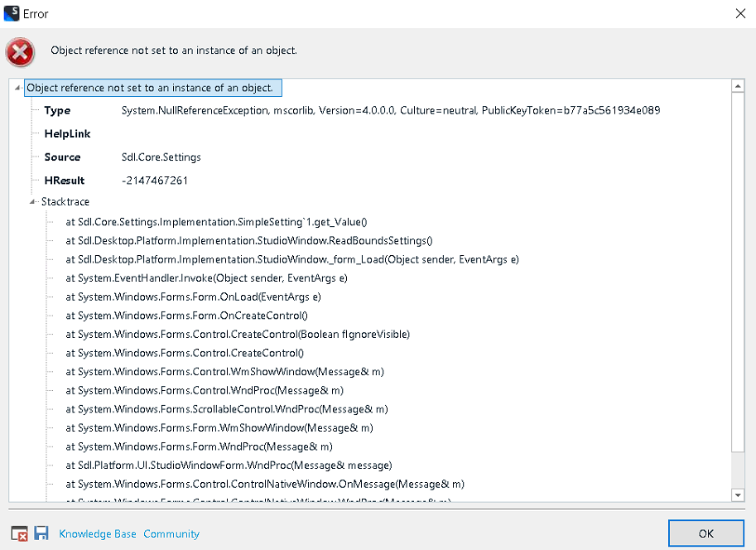This screenshot has width=756, height=550.
Task: Select the SimpleSetting get_Value stack frame
Action: point(219,221)
